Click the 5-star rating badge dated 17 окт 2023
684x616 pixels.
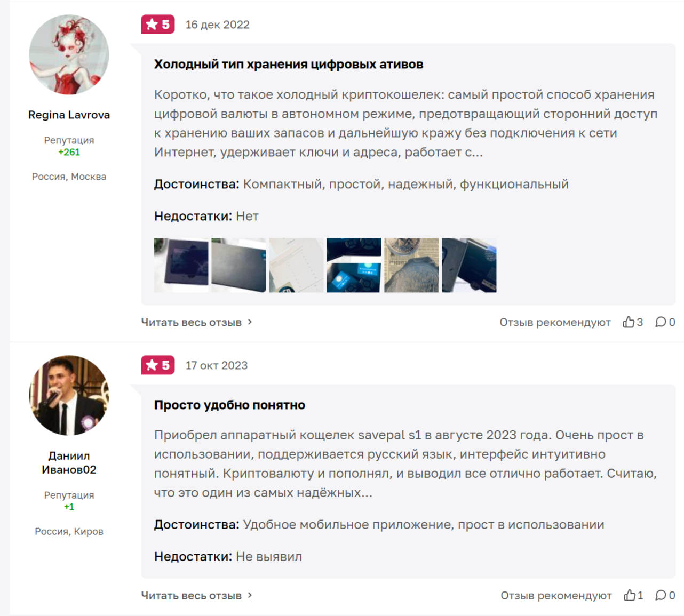coord(158,365)
